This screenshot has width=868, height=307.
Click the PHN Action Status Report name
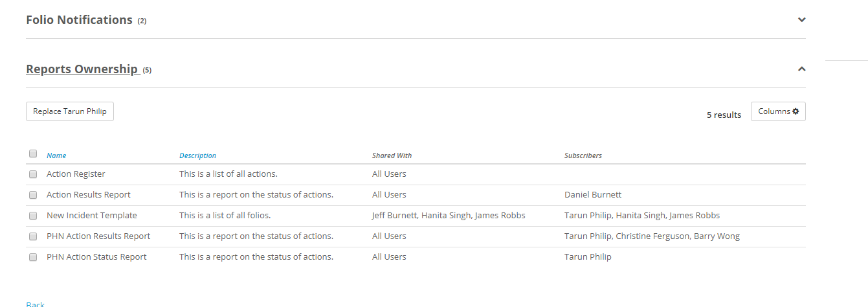[96, 257]
